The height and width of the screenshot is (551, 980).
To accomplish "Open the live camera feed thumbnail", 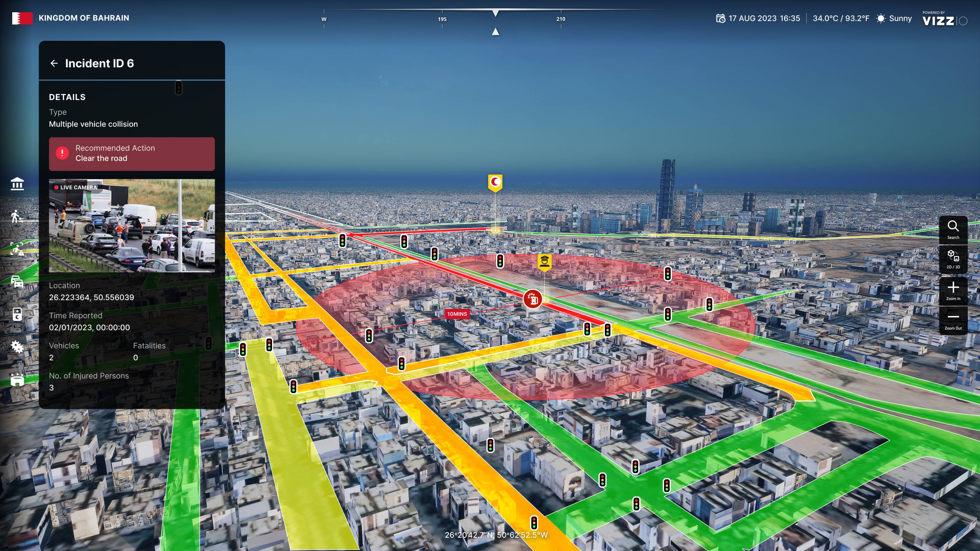I will (x=132, y=226).
